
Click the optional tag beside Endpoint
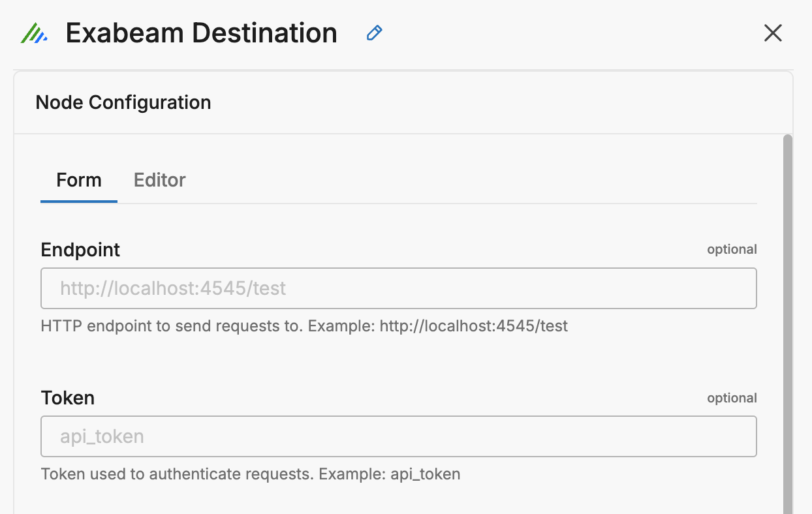732,249
